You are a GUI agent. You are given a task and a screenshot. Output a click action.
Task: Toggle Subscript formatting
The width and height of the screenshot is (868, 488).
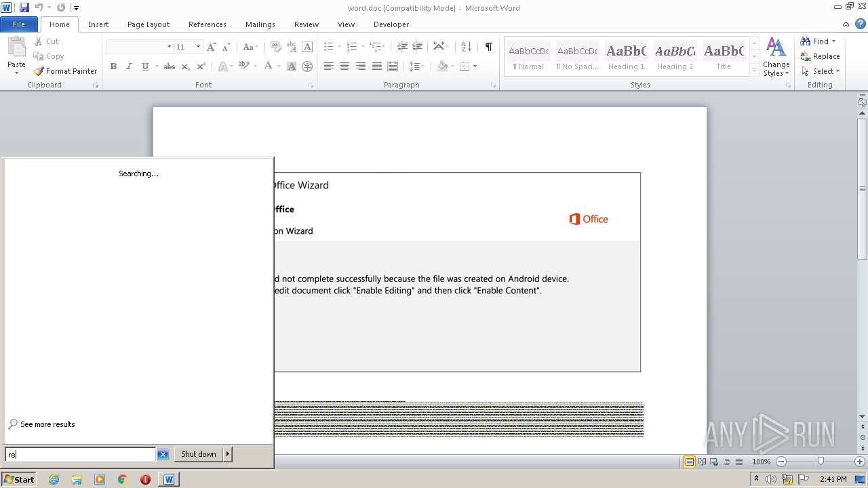tap(186, 66)
